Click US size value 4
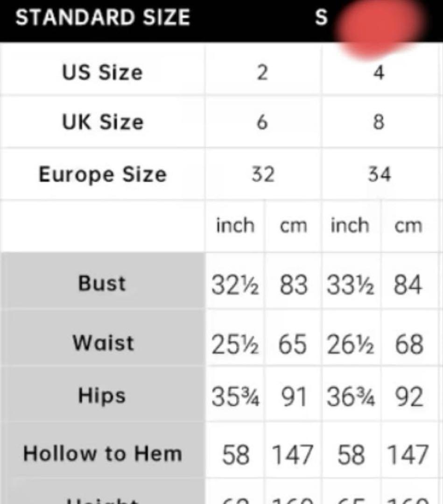This screenshot has height=504, width=443. (x=379, y=73)
